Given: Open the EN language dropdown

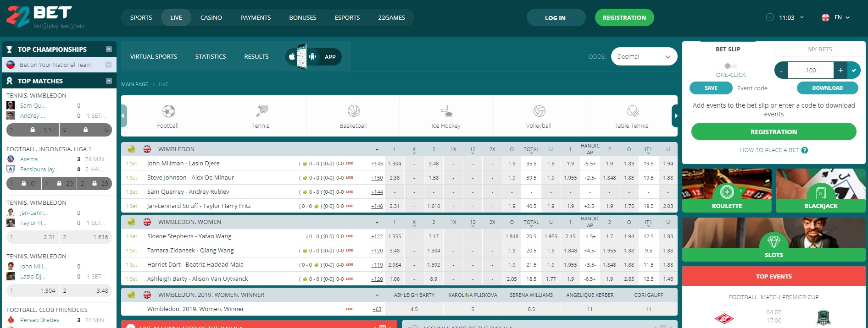Looking at the screenshot, I should click(842, 17).
